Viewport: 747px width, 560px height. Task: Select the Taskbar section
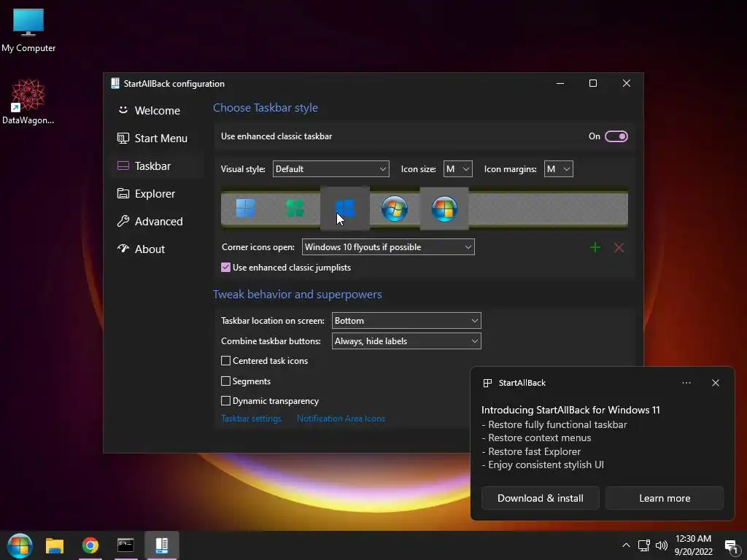click(x=158, y=166)
